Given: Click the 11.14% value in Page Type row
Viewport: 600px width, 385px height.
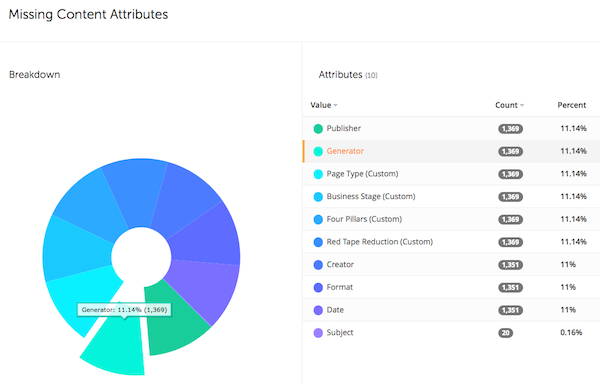Looking at the screenshot, I should [x=573, y=174].
